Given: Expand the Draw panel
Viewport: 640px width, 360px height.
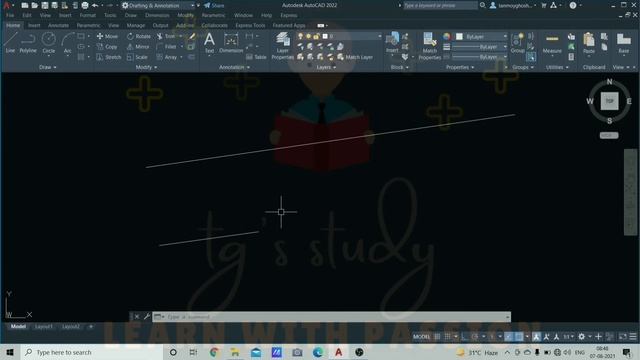Looking at the screenshot, I should 47,67.
